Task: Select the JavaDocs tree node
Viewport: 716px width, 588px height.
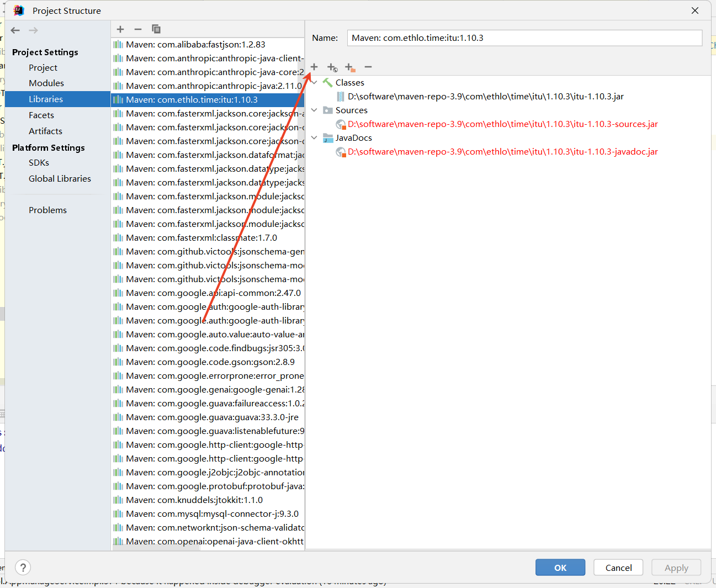Action: tap(353, 137)
